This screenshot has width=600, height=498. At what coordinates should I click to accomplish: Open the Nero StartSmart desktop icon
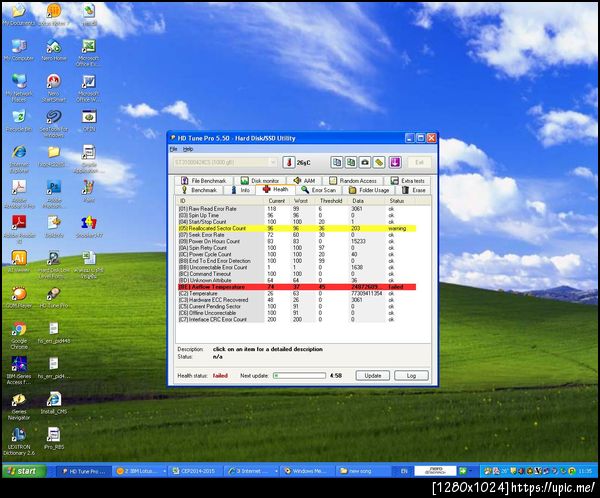pos(54,87)
